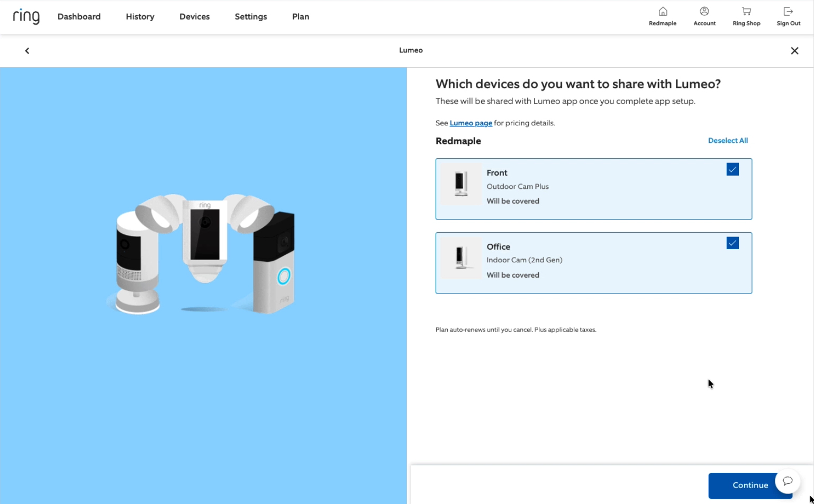Click the 'Plan auto-renews until you cancel' note
This screenshot has width=814, height=504.
516,329
